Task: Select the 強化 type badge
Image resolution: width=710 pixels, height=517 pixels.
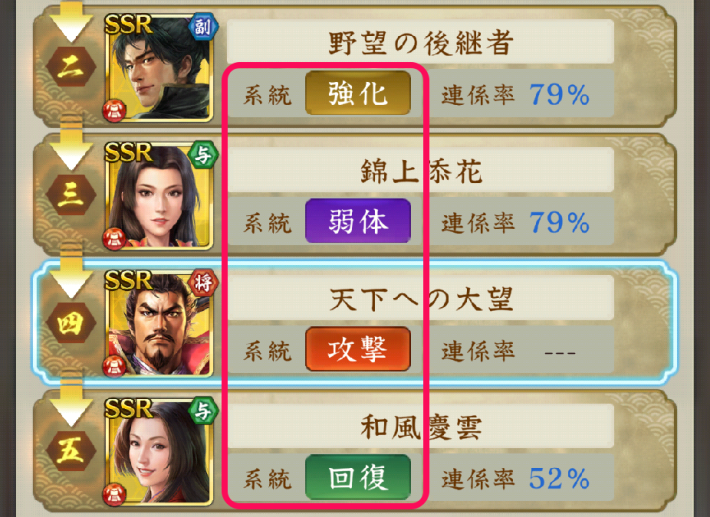Action: click(358, 93)
